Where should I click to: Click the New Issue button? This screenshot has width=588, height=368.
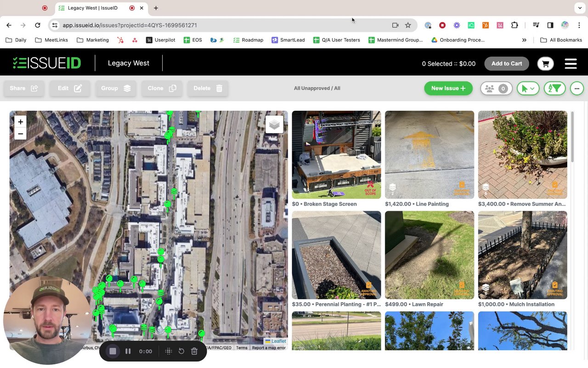[x=448, y=88]
